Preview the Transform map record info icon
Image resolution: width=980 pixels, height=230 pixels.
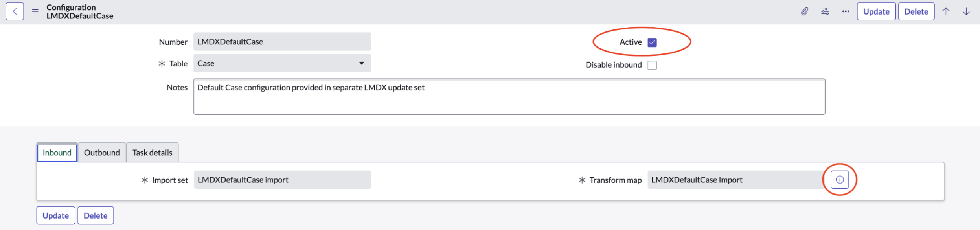click(x=840, y=180)
